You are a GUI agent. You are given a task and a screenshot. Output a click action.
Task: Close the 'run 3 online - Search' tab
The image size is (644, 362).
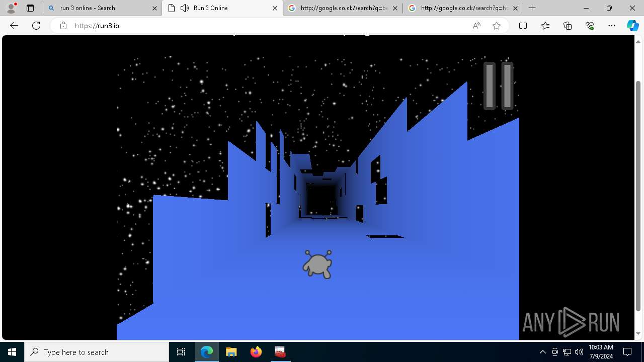click(x=154, y=8)
